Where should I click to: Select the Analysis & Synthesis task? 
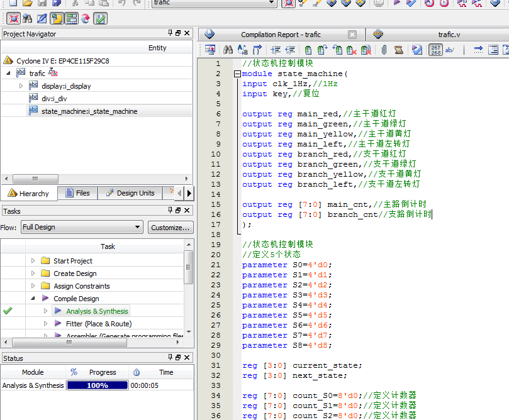point(99,311)
